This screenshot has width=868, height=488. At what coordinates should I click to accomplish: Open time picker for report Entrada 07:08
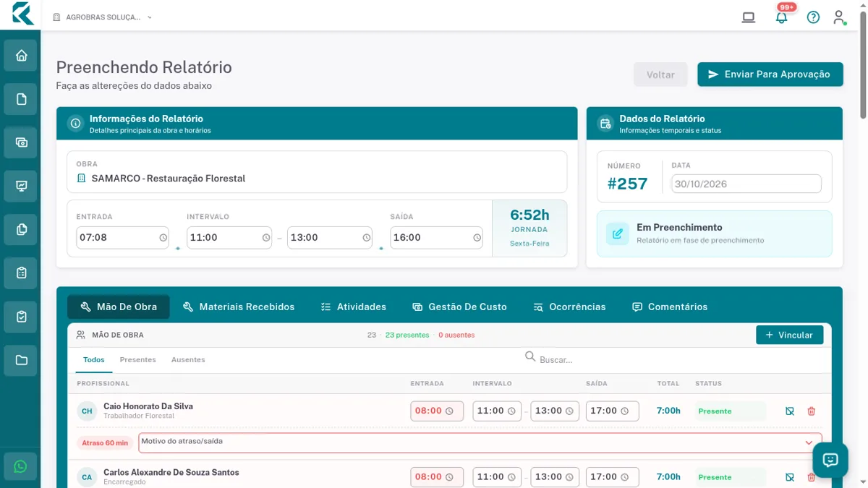163,238
